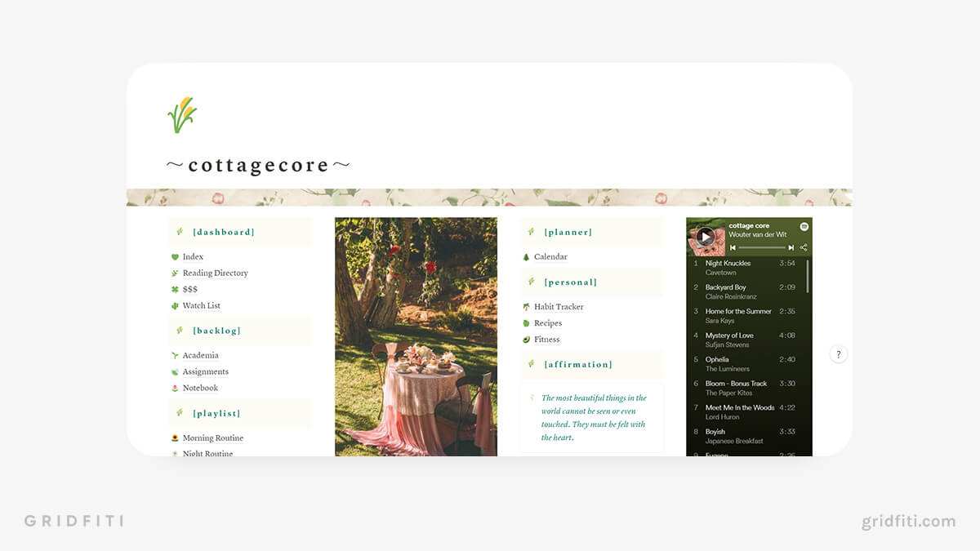Click the wheat icon in the personal header

(x=531, y=282)
